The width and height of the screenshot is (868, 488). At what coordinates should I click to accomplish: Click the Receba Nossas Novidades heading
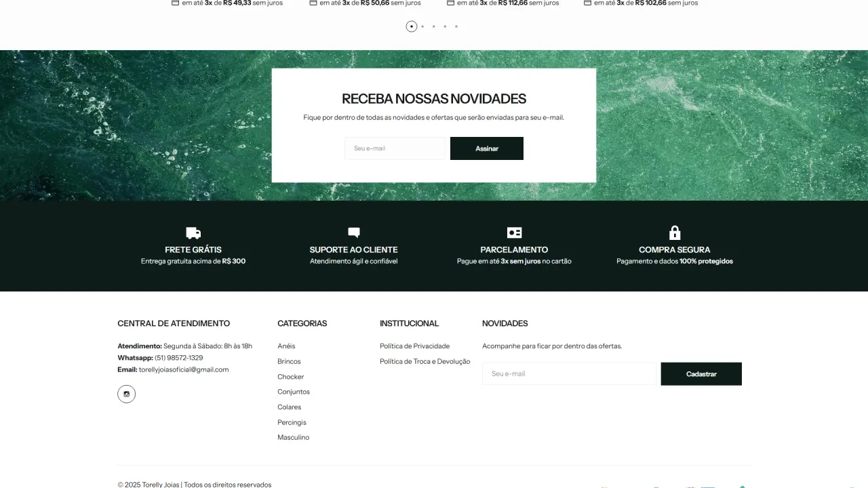[x=434, y=99]
